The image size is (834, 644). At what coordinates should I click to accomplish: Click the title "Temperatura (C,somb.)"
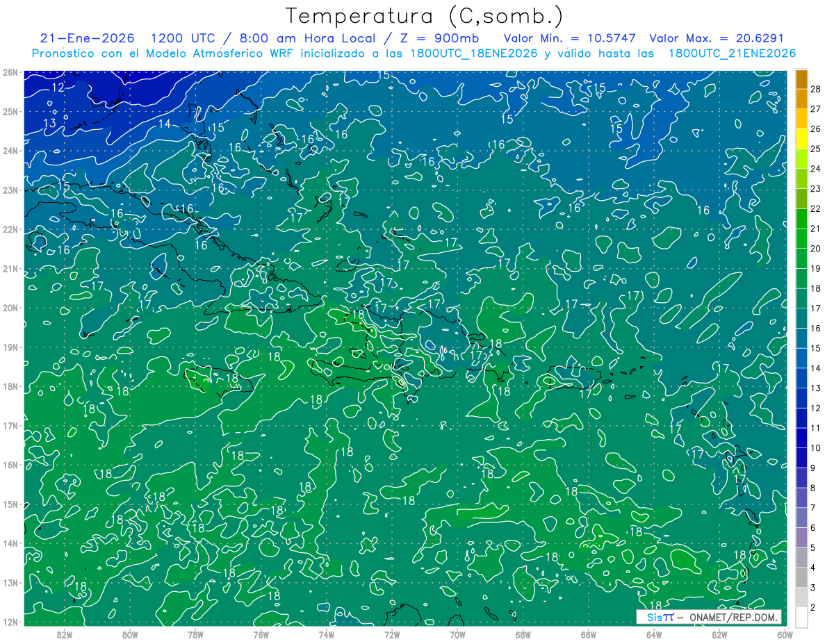click(x=425, y=16)
